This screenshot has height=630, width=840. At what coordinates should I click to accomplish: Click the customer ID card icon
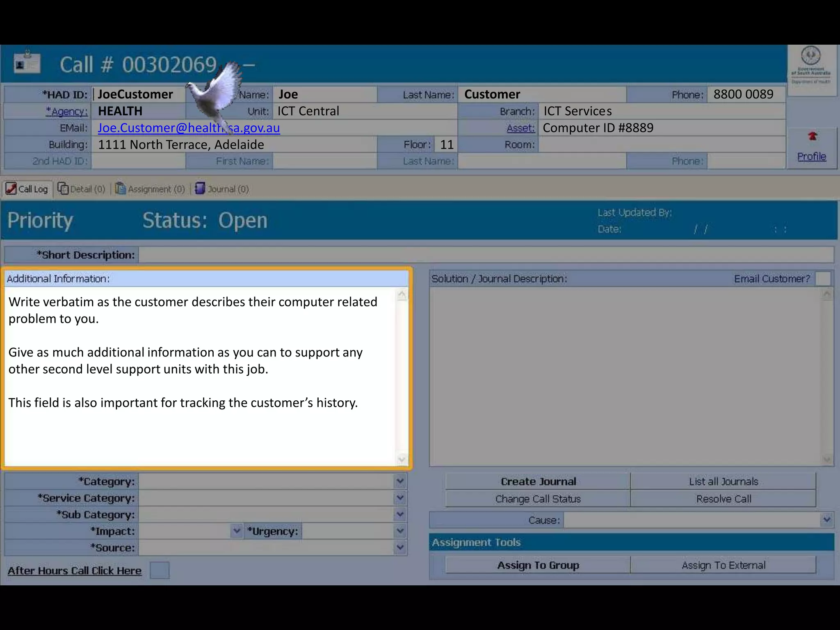(x=27, y=64)
